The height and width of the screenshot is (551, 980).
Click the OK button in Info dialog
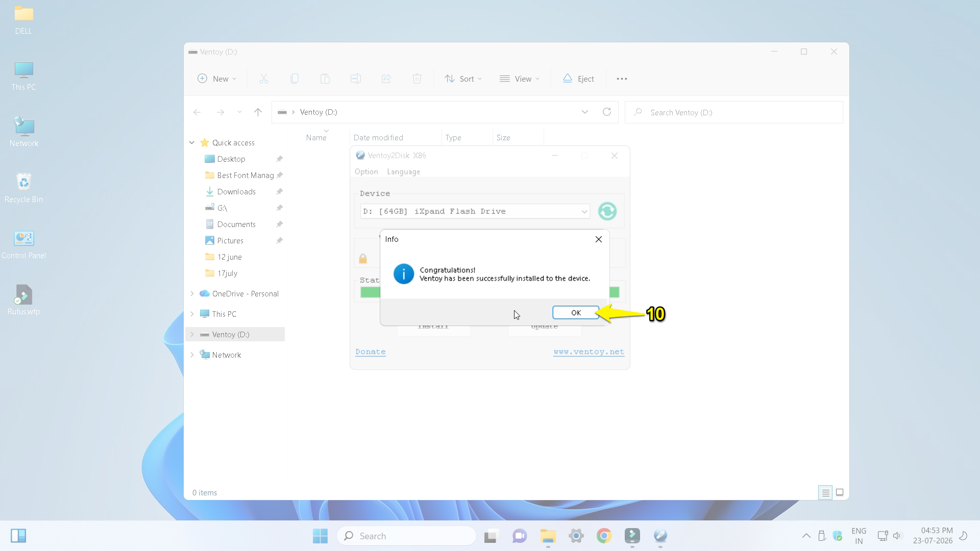(575, 313)
